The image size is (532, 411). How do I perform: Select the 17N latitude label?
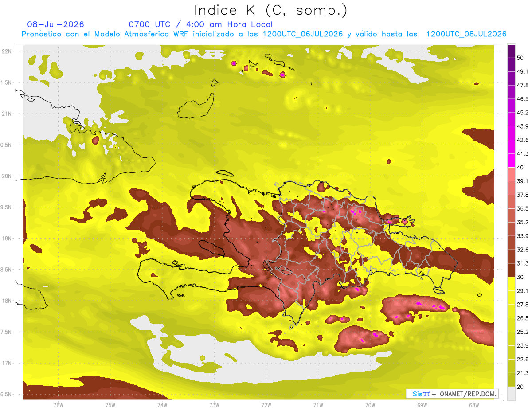(8, 363)
